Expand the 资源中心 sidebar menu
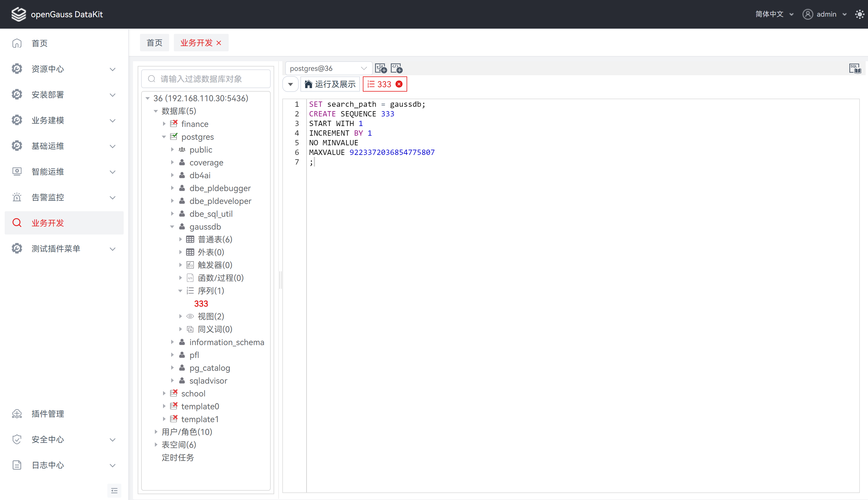The height and width of the screenshot is (500, 868). (x=64, y=69)
